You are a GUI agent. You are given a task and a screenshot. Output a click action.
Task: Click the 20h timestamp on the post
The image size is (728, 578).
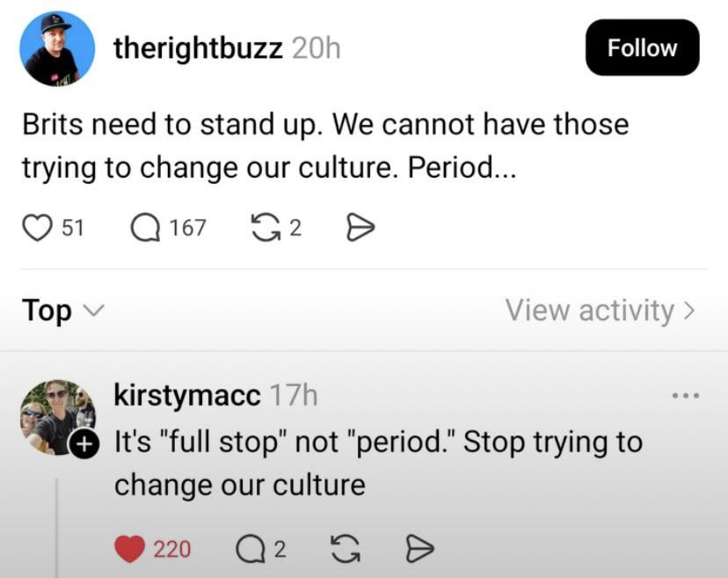316,48
